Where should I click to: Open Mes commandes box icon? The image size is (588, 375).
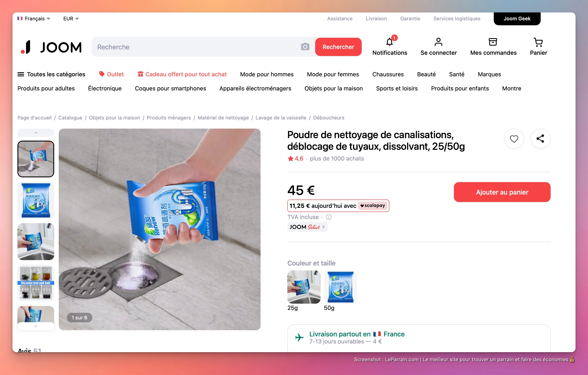pyautogui.click(x=493, y=42)
